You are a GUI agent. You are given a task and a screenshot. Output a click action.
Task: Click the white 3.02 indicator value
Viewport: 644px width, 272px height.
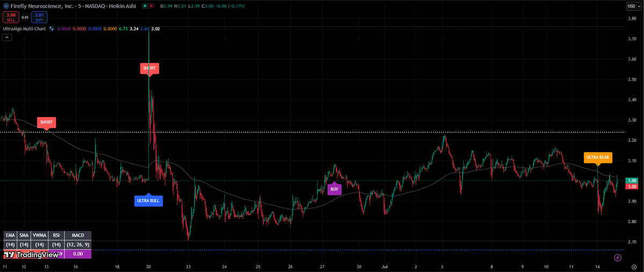[x=156, y=28]
